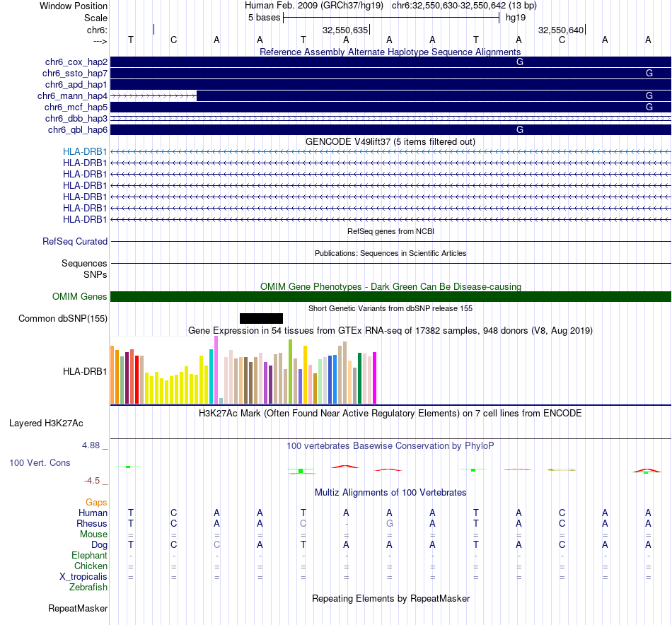Click H3K27Ac Mark track title
Viewport: 672px width, 625px height.
click(x=390, y=414)
